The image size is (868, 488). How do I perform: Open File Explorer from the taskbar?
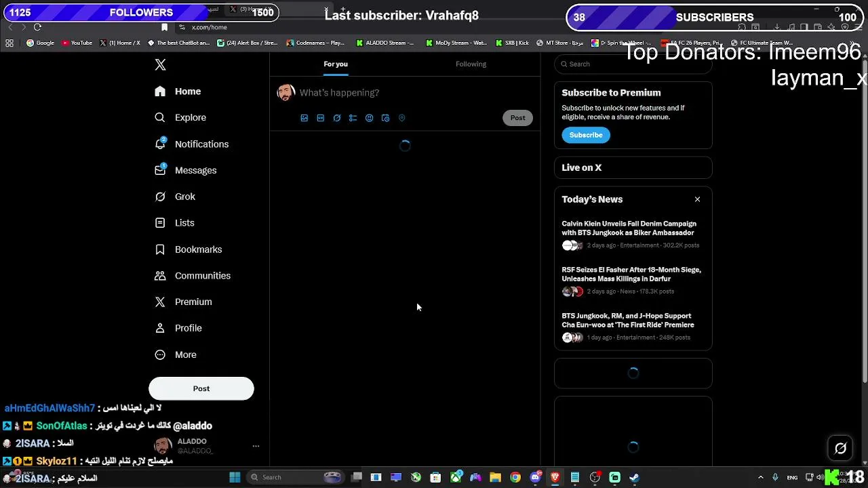tap(496, 477)
